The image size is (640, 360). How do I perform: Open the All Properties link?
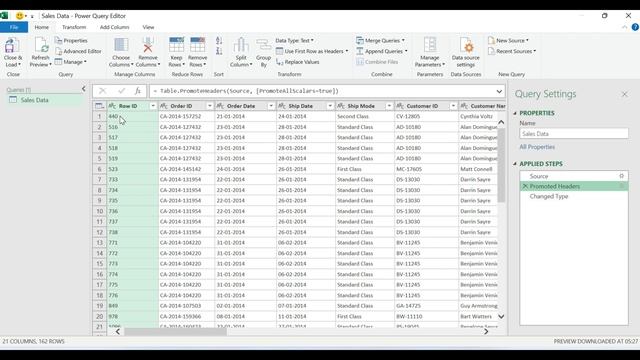(537, 147)
